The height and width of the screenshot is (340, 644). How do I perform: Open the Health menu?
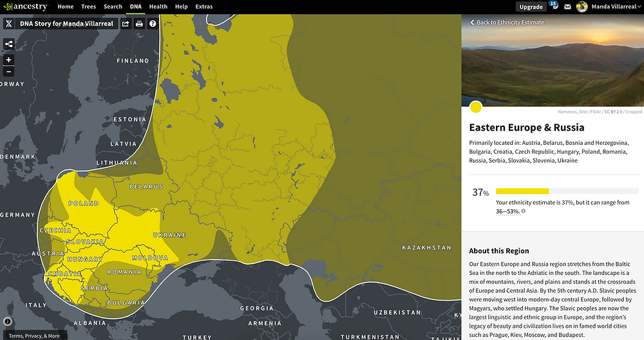pos(158,6)
